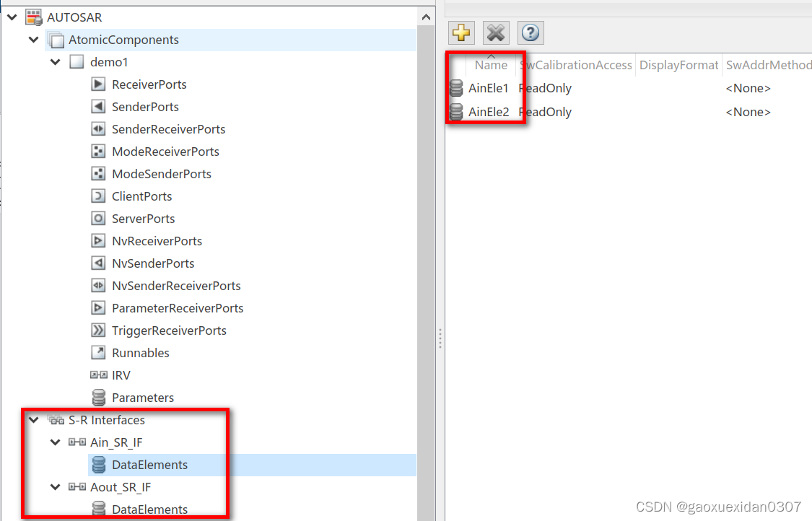Select DataElements under Aout_SR_IF

(x=149, y=509)
